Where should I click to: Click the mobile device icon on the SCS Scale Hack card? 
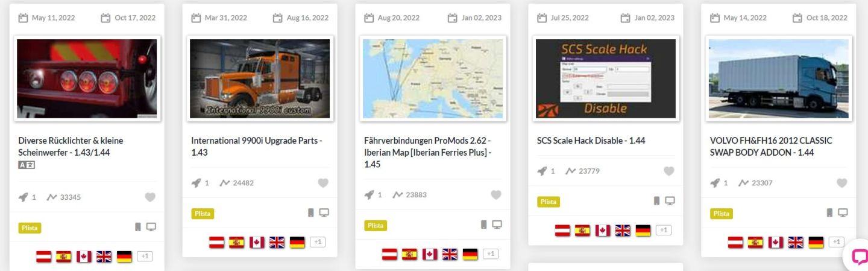(x=657, y=200)
